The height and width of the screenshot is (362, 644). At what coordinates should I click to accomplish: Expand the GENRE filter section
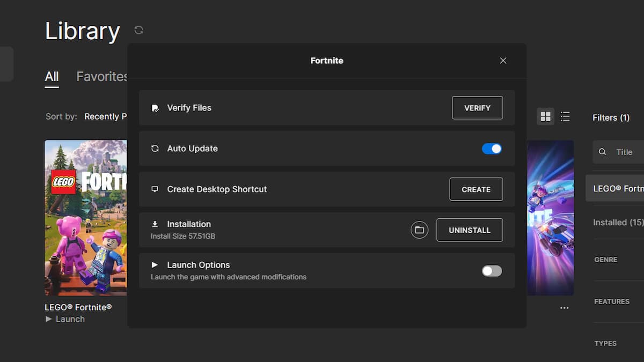(606, 260)
